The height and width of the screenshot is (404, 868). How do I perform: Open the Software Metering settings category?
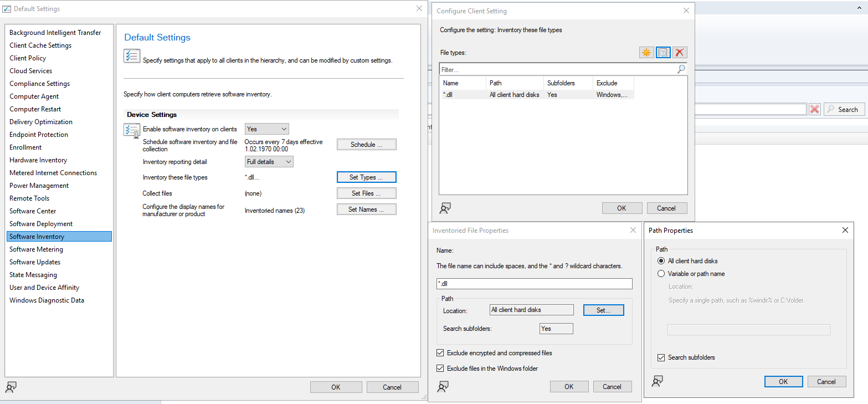tap(36, 249)
